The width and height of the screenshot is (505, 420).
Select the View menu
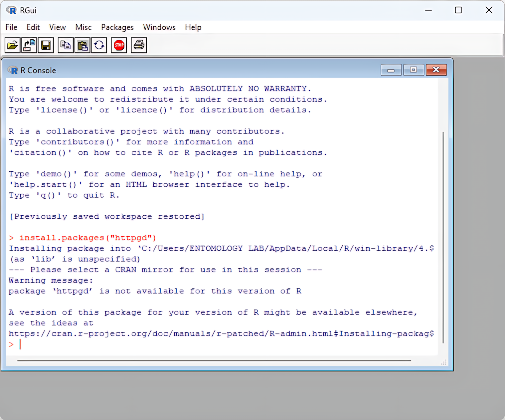(x=58, y=27)
